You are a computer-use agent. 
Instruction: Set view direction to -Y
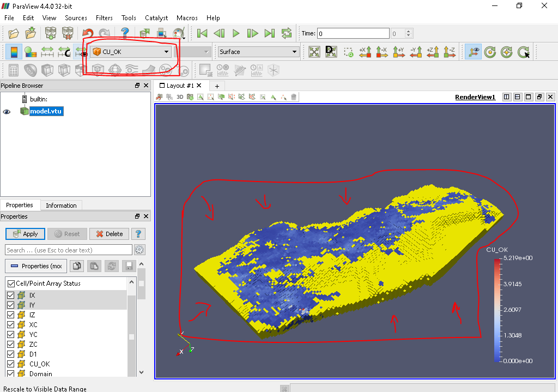click(416, 52)
